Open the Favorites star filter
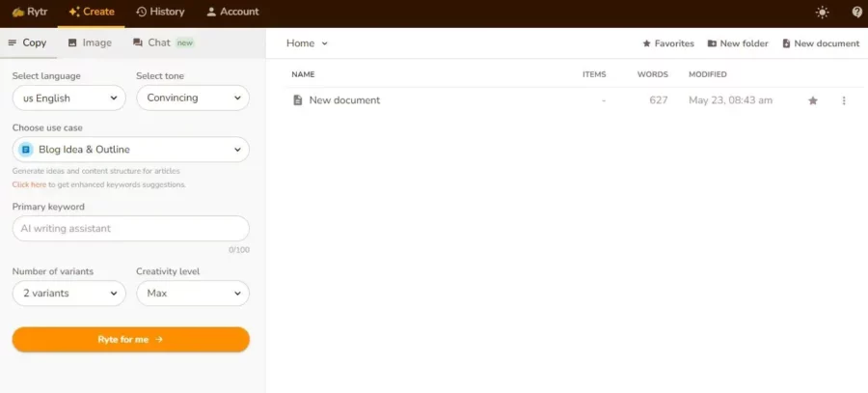The height and width of the screenshot is (393, 868). click(x=668, y=43)
